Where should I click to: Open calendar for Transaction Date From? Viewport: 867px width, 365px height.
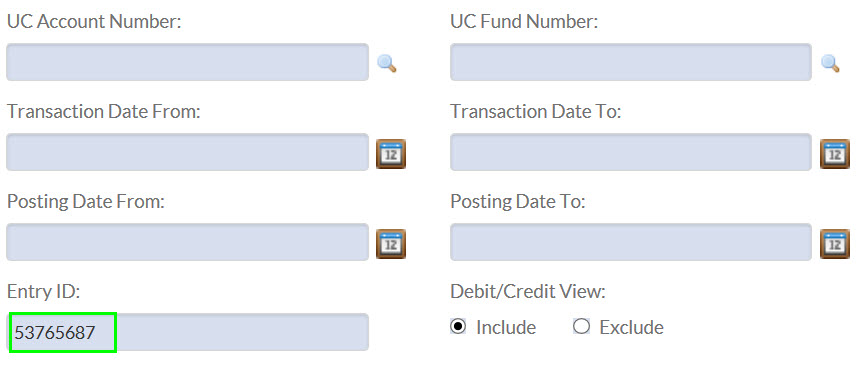(x=391, y=154)
